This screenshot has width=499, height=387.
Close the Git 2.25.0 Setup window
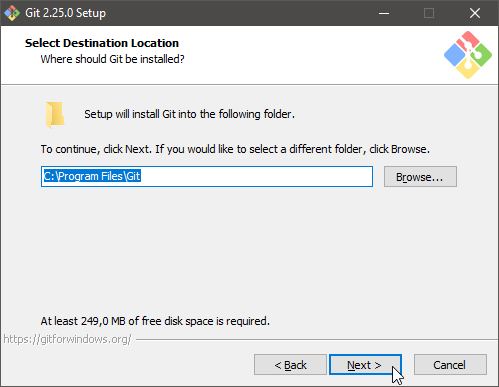[x=475, y=13]
